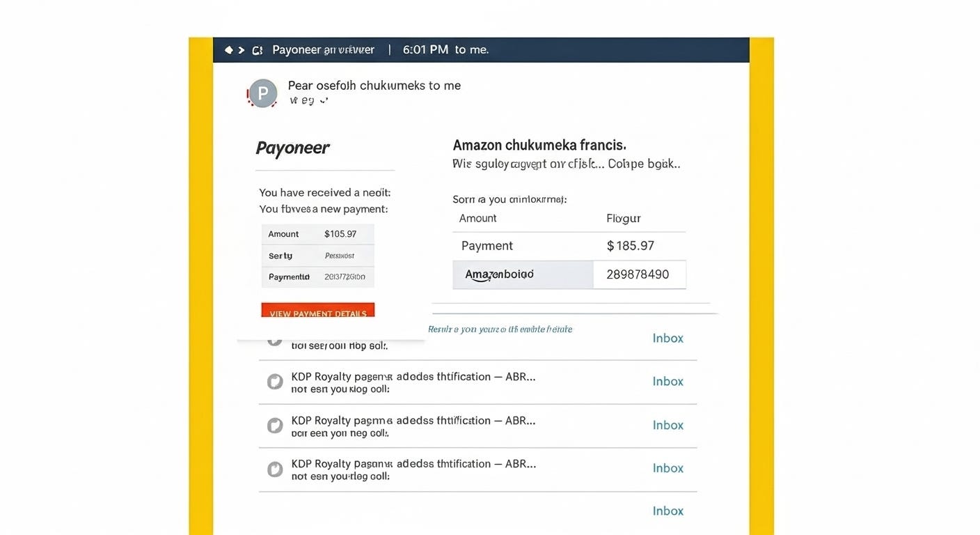This screenshot has height=535, width=980.
Task: Click the 289878490 reference number cell
Action: pyautogui.click(x=638, y=274)
